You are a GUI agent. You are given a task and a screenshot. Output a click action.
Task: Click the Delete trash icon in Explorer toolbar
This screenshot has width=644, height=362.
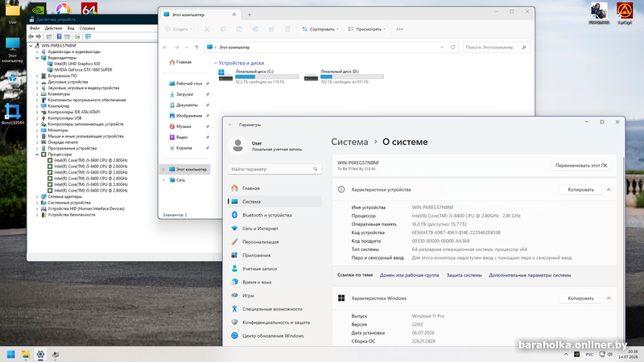[287, 29]
